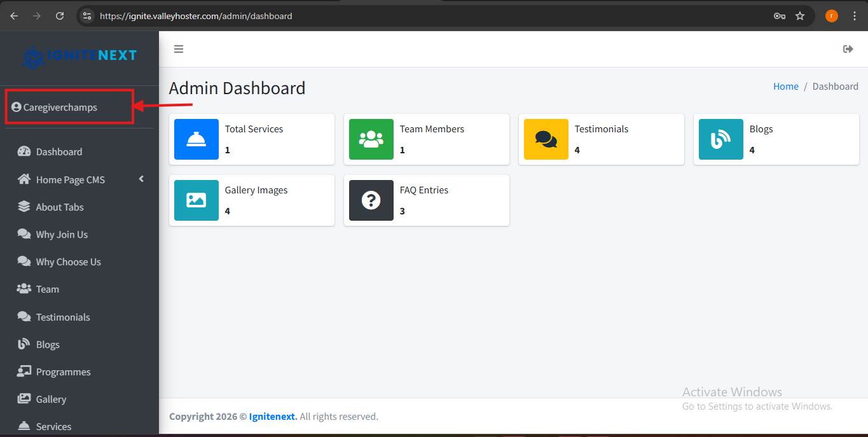This screenshot has height=437, width=868.
Task: Click the Why Join Us chat icon
Action: coord(24,234)
